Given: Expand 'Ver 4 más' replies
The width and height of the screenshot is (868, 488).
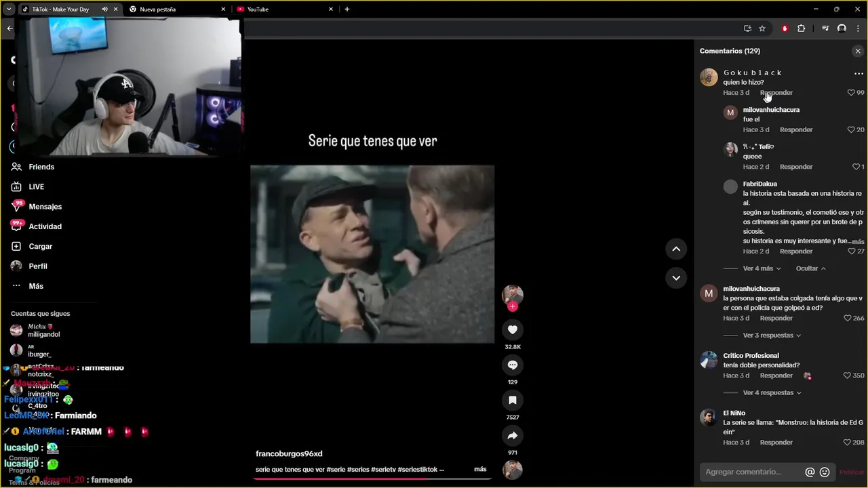Looking at the screenshot, I should click(762, 268).
